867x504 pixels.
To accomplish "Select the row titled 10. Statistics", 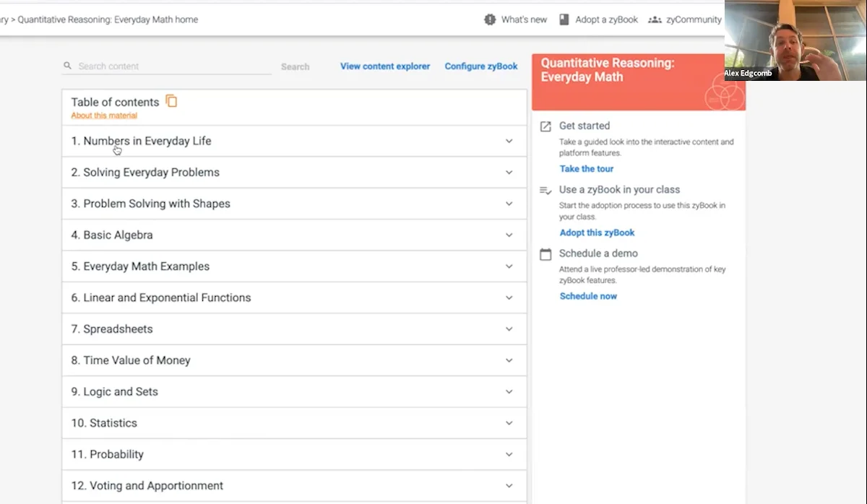I will [x=295, y=423].
